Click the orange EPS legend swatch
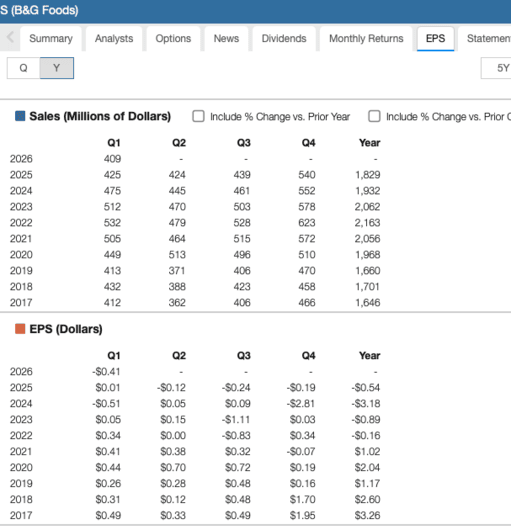Viewport: 511px width, 530px height. (x=20, y=329)
